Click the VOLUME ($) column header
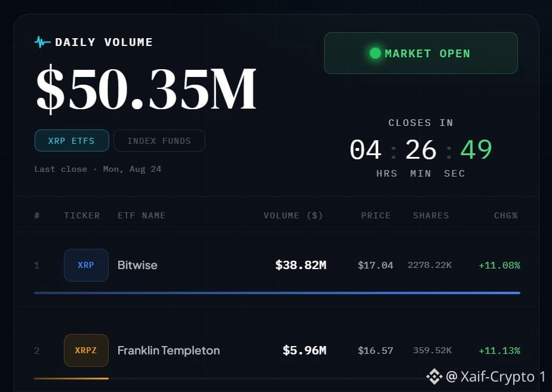Image resolution: width=552 pixels, height=392 pixels. [293, 215]
